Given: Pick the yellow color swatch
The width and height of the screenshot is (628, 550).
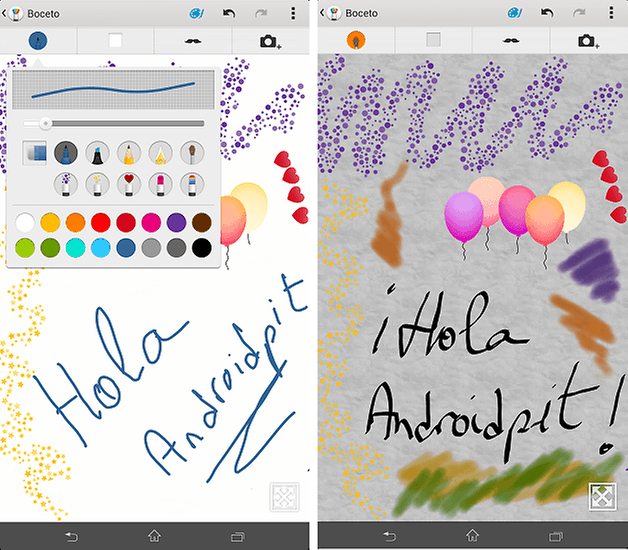Looking at the screenshot, I should [50, 222].
